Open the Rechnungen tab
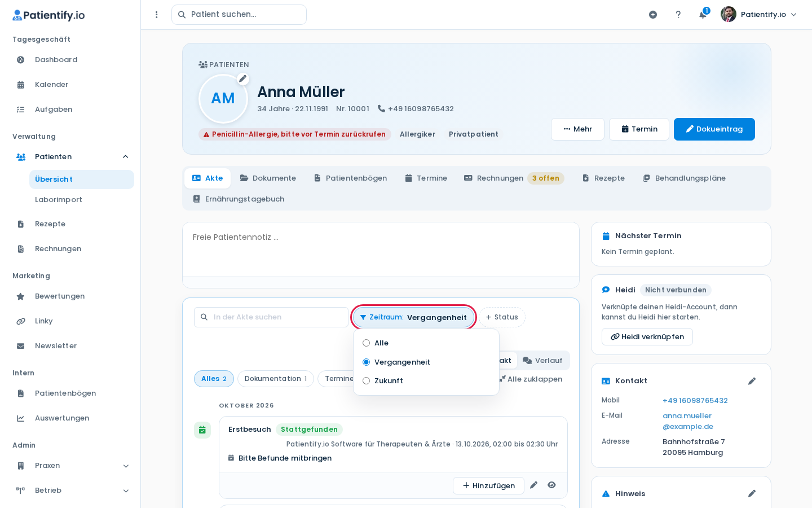The image size is (812, 508). click(513, 178)
